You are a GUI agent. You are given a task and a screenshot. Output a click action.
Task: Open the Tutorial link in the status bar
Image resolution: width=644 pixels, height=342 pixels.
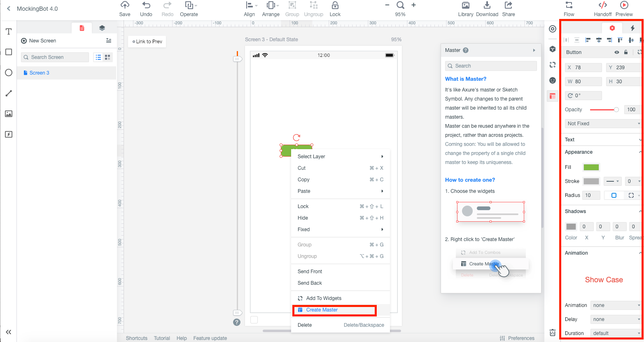pos(162,338)
